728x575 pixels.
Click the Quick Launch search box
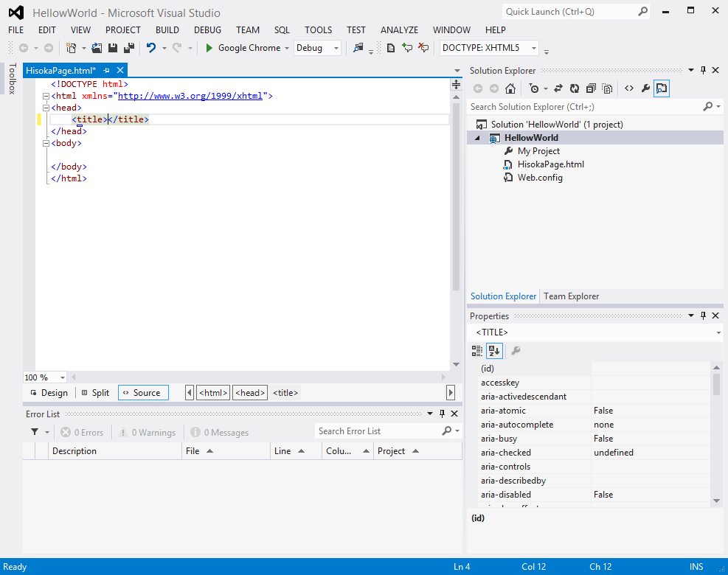point(575,12)
